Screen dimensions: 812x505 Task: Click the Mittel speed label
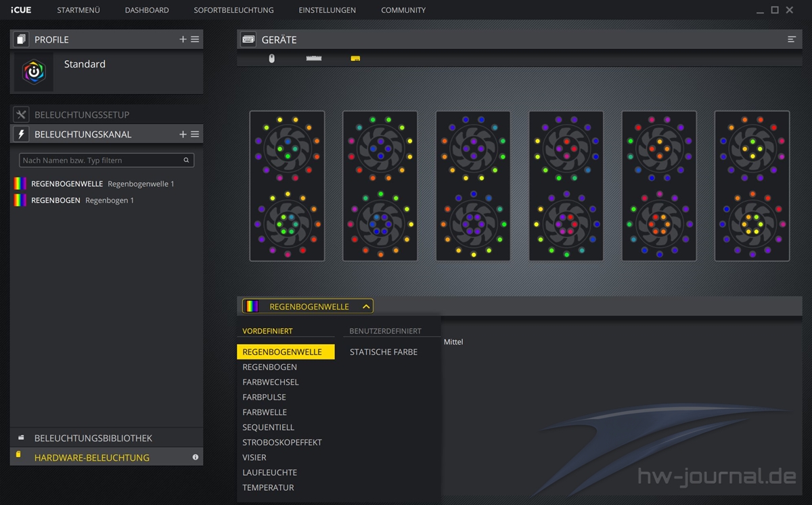point(453,343)
